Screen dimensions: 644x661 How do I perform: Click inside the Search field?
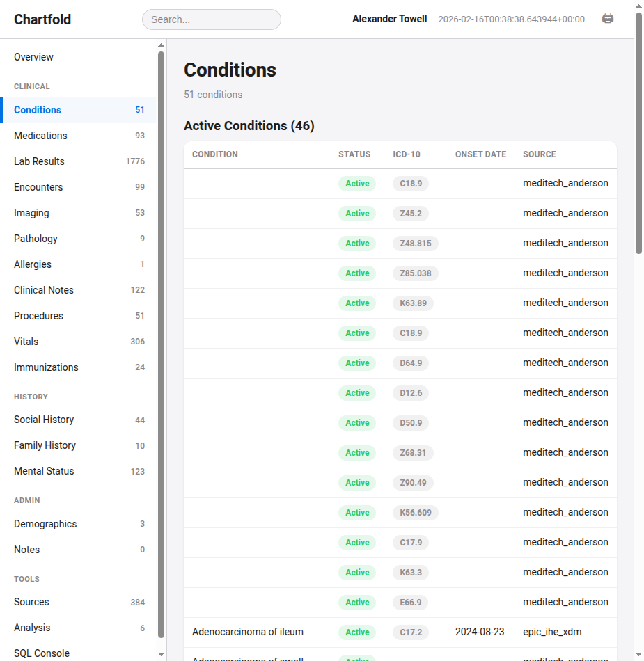[x=211, y=19]
